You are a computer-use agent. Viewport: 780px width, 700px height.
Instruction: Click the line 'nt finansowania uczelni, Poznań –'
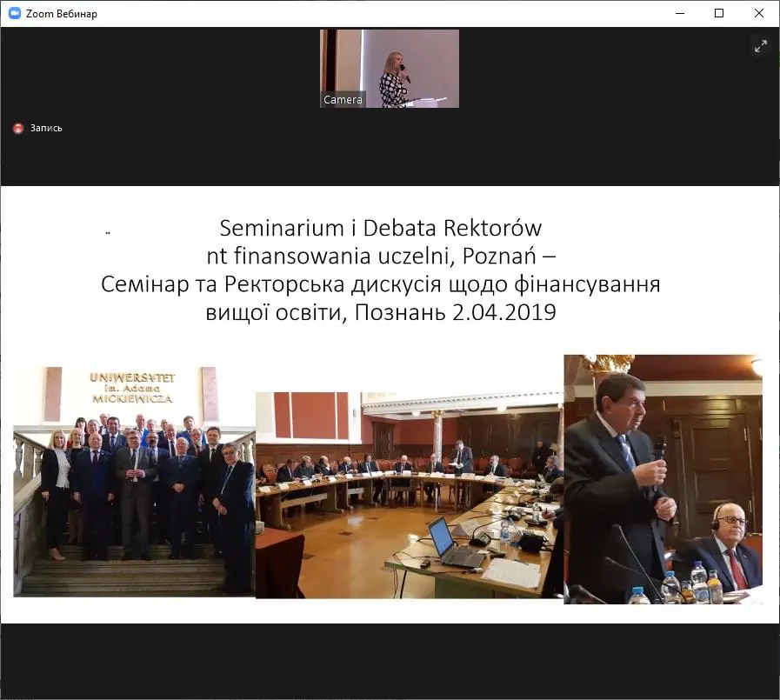point(381,257)
